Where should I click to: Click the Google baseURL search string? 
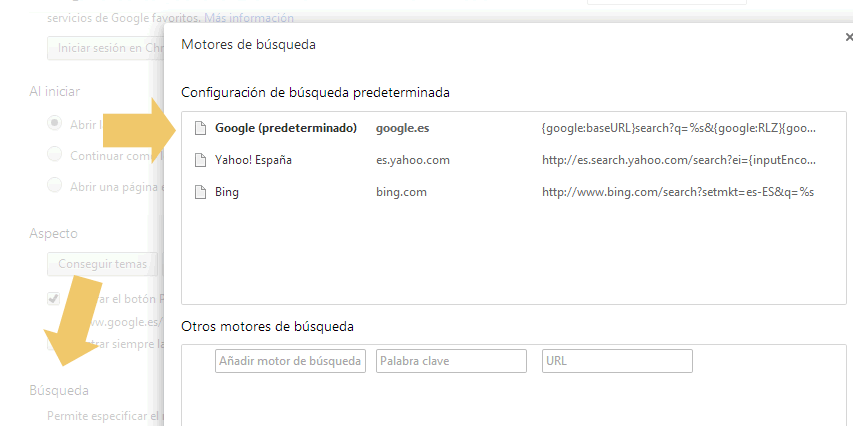coord(679,129)
